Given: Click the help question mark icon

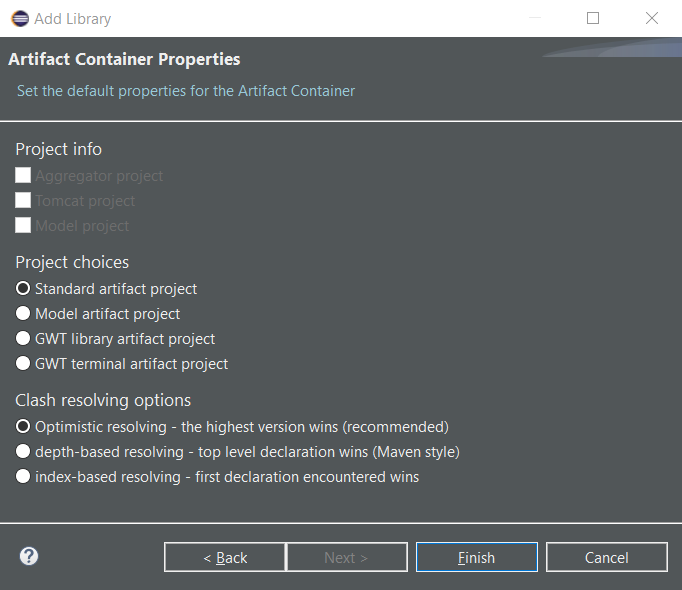Looking at the screenshot, I should 29,556.
